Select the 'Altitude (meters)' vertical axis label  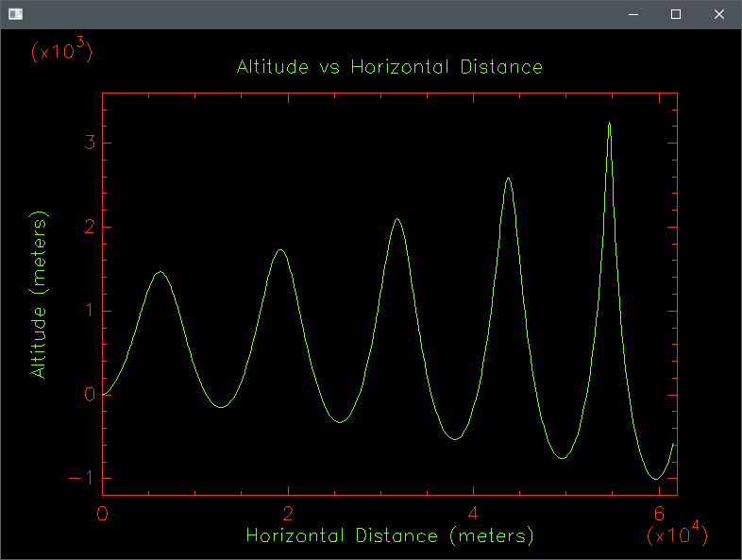pyautogui.click(x=39, y=295)
